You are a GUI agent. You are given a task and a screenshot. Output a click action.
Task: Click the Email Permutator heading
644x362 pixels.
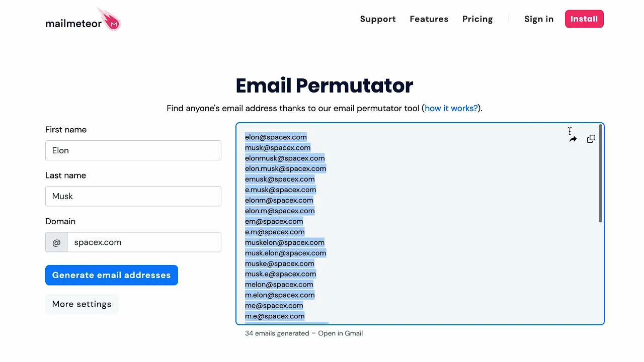(x=325, y=85)
